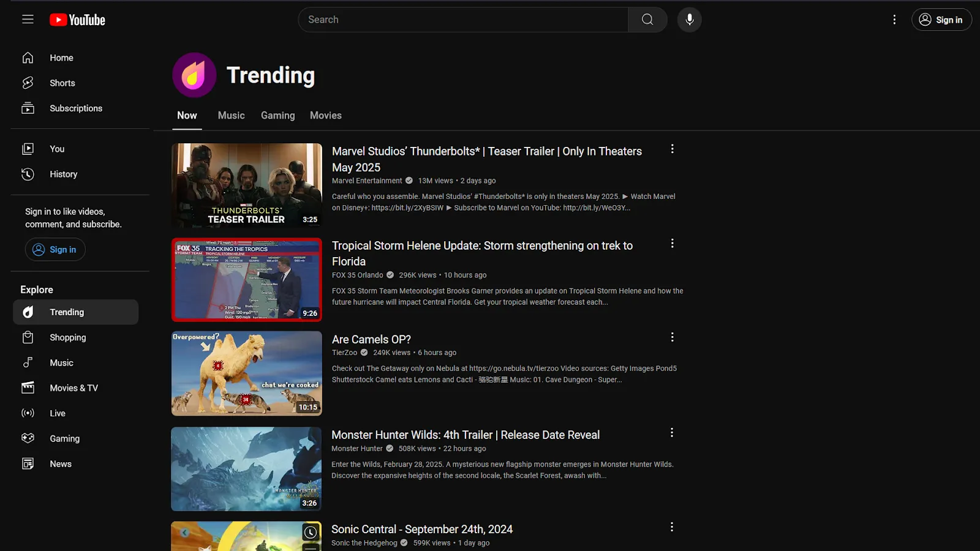Open the FOX 35 Orlando channel link
Viewport: 980px width, 551px height.
357,275
